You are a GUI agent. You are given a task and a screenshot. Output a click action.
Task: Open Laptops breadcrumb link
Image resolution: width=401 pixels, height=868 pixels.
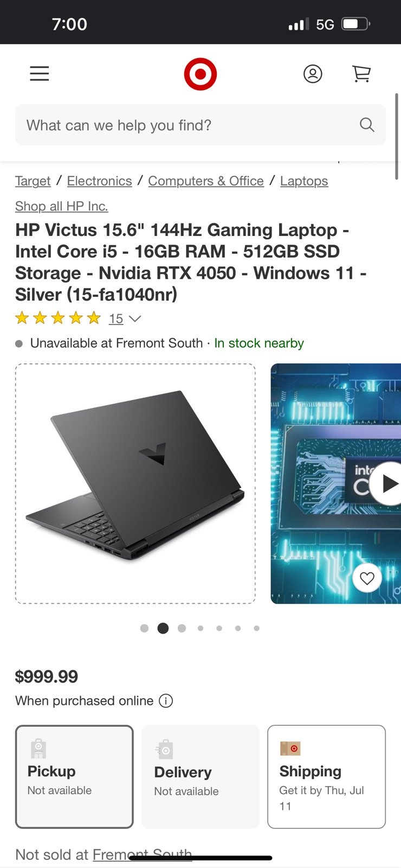tap(304, 181)
